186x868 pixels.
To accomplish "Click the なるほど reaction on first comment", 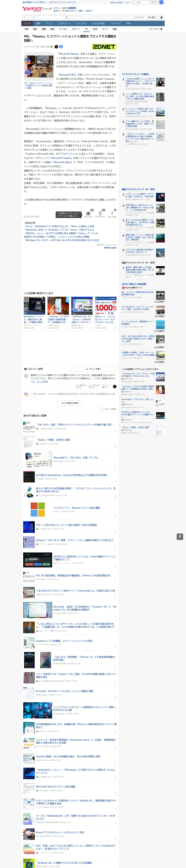I will (x=94, y=387).
